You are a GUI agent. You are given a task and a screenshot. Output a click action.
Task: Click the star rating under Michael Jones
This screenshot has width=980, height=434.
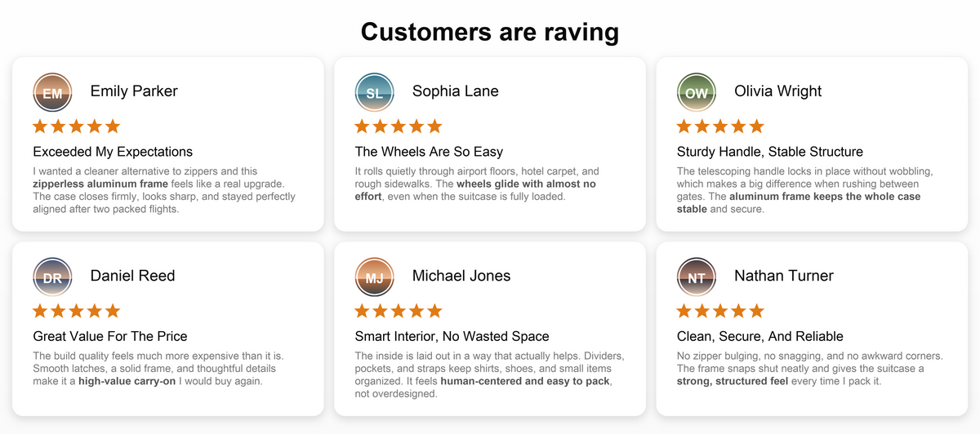click(x=399, y=311)
